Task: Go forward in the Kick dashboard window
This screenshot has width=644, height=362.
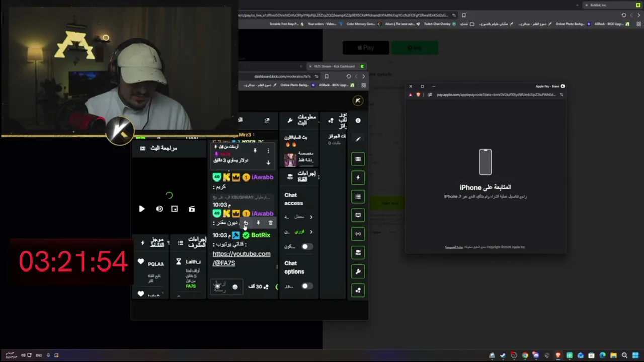Action: [363, 77]
